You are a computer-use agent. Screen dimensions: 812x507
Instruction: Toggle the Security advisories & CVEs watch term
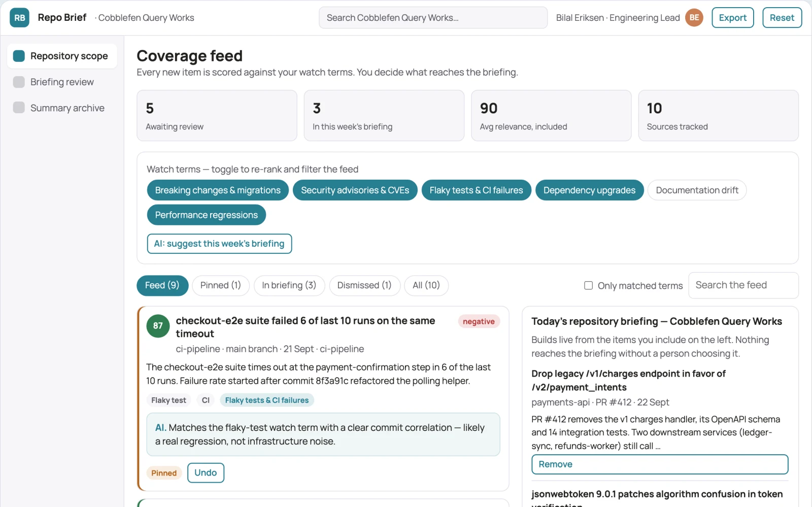click(355, 190)
